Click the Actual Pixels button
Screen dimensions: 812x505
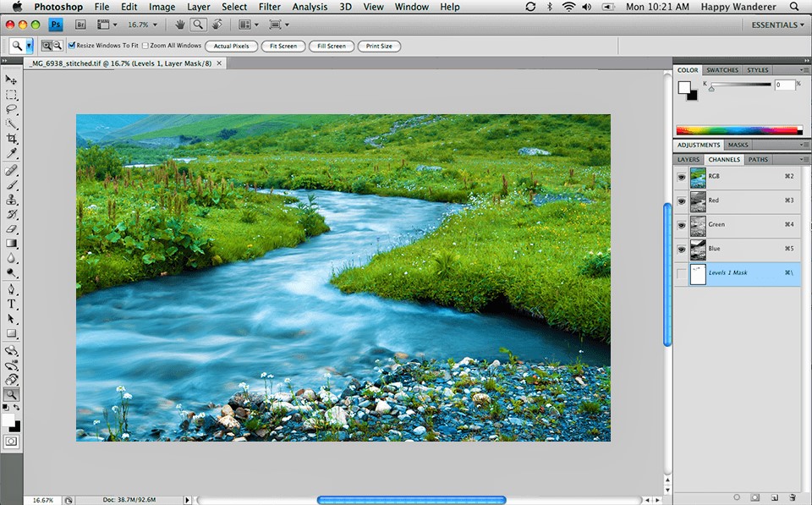(231, 46)
